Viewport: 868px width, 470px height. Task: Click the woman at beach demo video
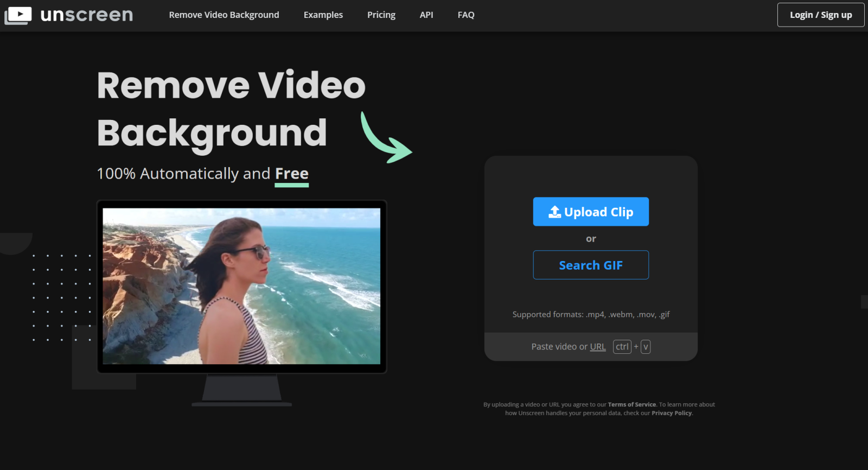[241, 286]
